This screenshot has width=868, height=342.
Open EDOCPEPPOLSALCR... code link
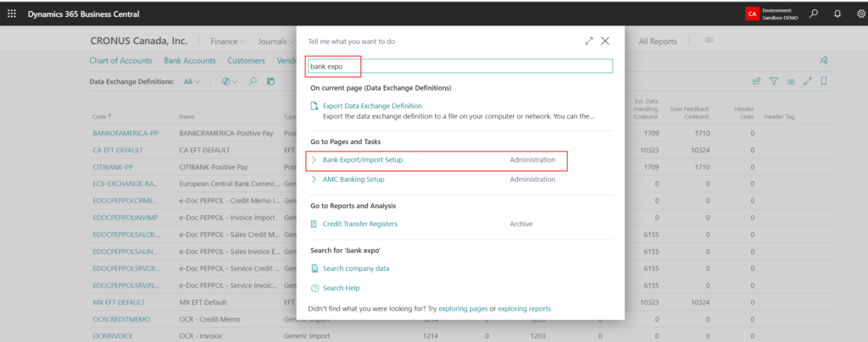pyautogui.click(x=125, y=234)
